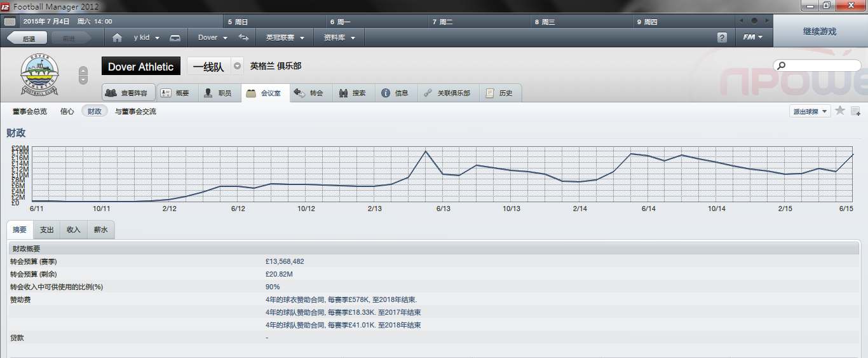
Task: Bookmark this screen with the star icon
Action: coord(840,111)
